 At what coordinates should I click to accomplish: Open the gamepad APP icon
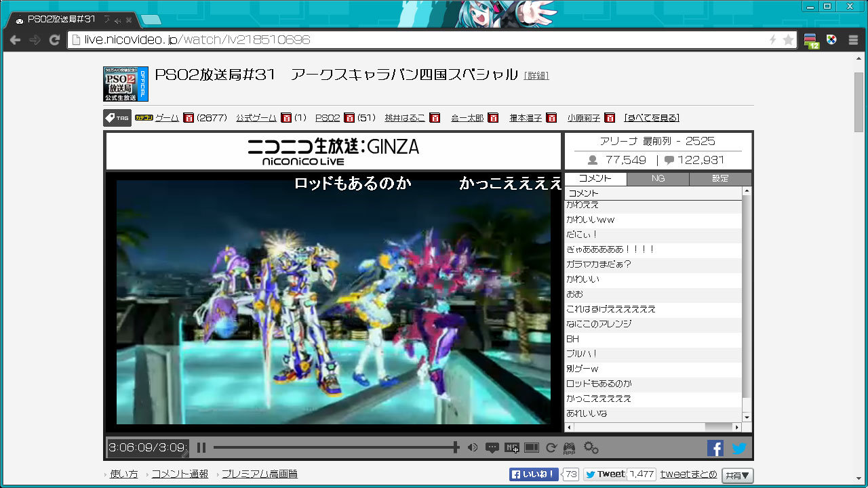[x=569, y=448]
